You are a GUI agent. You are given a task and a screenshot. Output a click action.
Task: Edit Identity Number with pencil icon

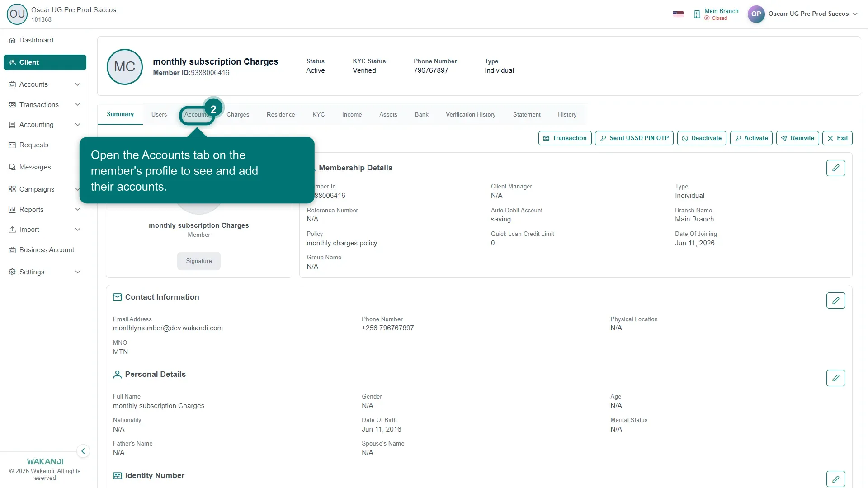[x=835, y=479]
